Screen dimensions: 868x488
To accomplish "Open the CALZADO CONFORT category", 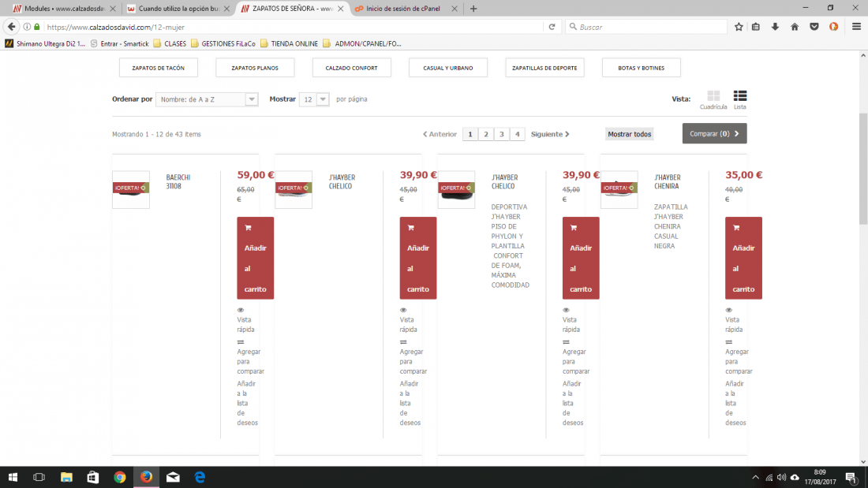I will click(351, 68).
